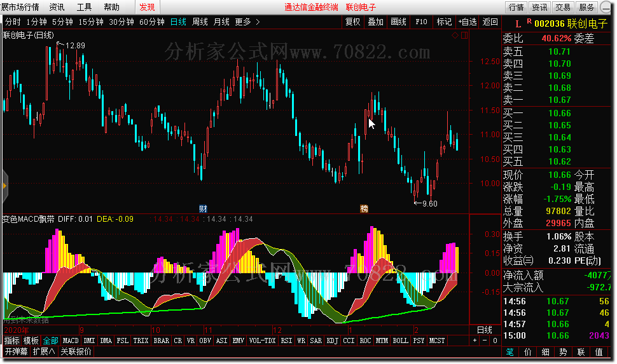This screenshot has height=364, width=617.
Task: Choose the DMI indicator
Action: [89, 340]
